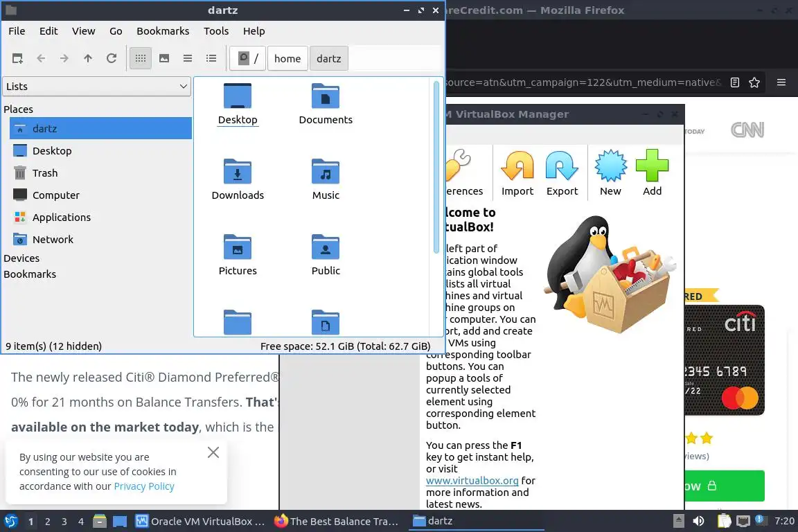Image resolution: width=798 pixels, height=532 pixels.
Task: Switch to icon view mode
Action: coord(141,59)
